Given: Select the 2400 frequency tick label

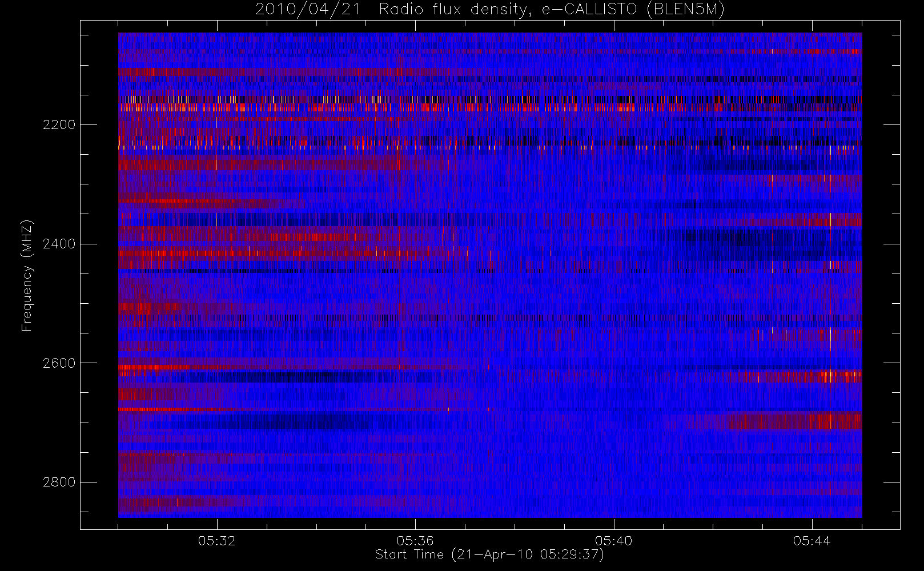Looking at the screenshot, I should point(59,244).
